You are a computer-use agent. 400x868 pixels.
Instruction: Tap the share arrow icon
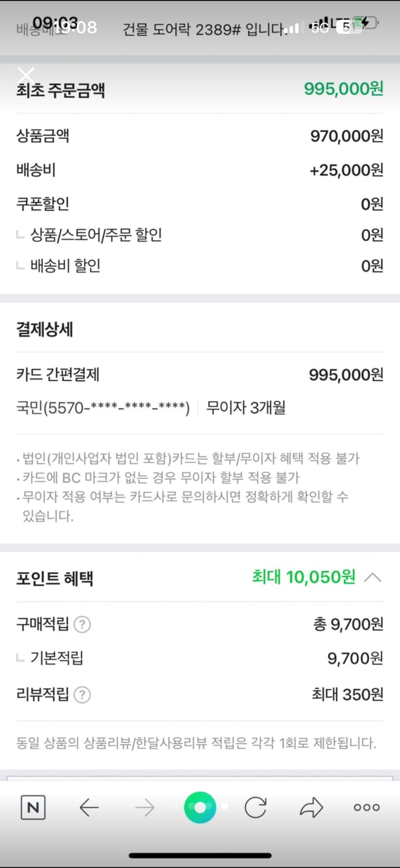click(x=311, y=807)
